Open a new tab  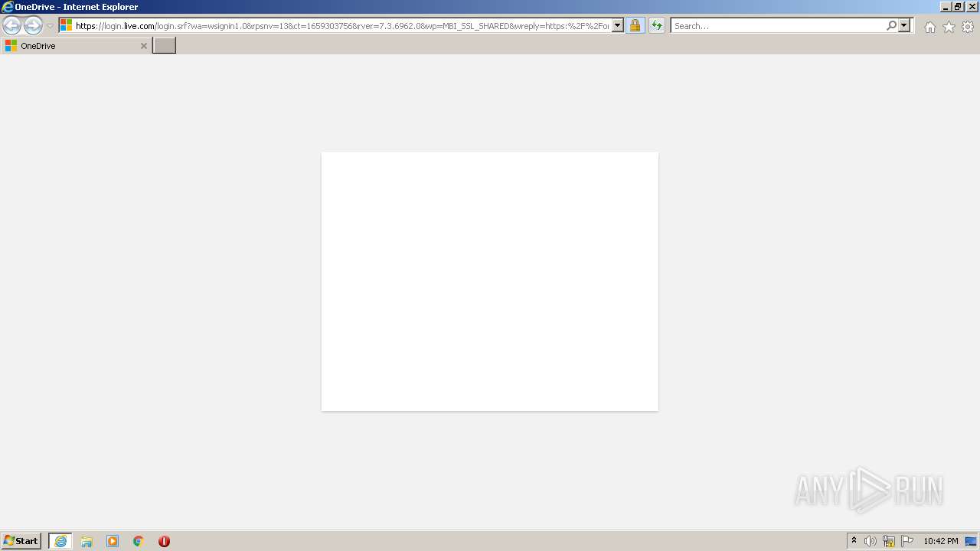click(164, 46)
